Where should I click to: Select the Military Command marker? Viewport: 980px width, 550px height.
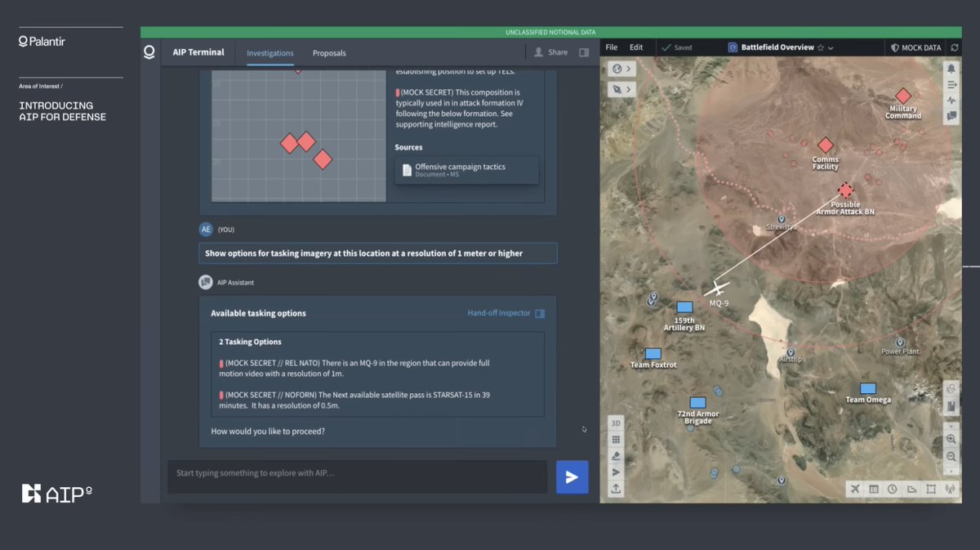[x=902, y=96]
